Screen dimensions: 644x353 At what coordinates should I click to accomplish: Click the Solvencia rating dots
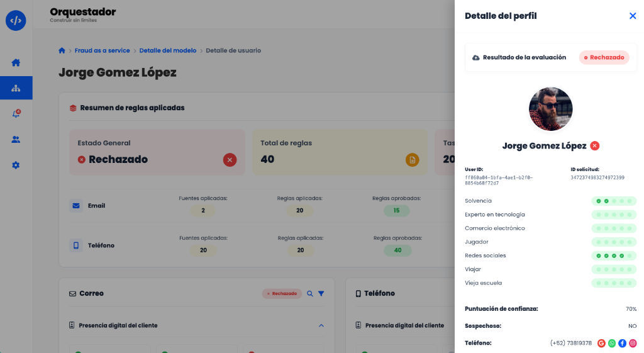(x=614, y=201)
